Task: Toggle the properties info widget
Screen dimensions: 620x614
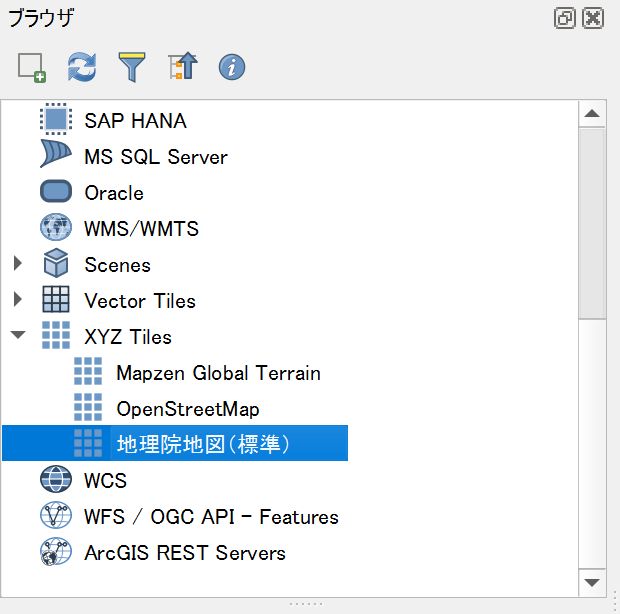Action: coord(232,67)
